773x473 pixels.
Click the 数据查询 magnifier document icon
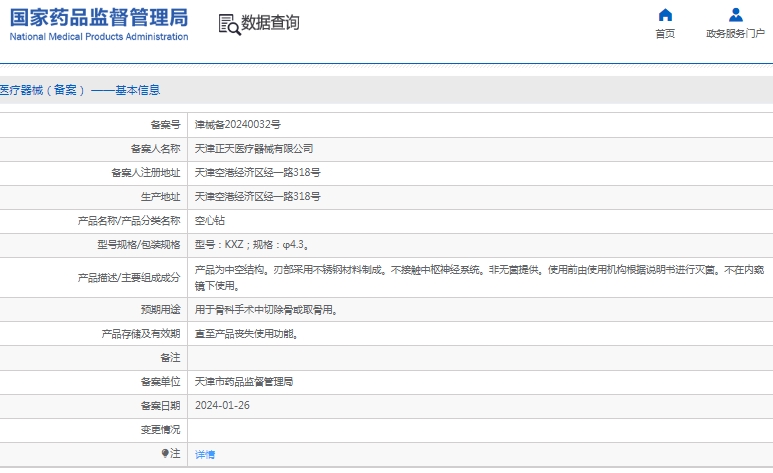tap(229, 24)
